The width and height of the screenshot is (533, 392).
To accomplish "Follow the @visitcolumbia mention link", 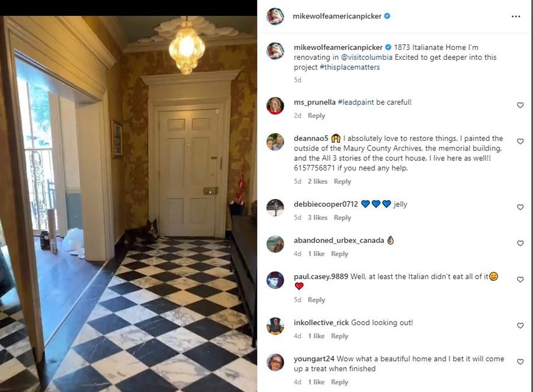I will [x=367, y=57].
